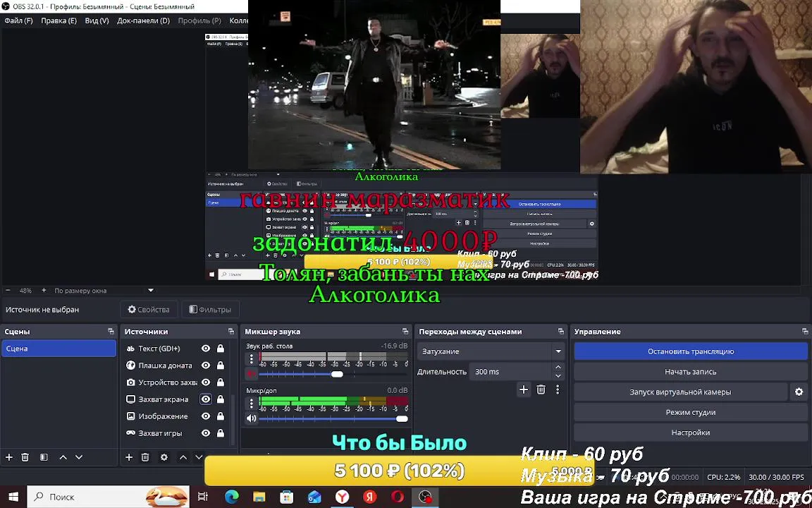This screenshot has width=812, height=508.
Task: Enable Режим студии
Action: tap(691, 412)
